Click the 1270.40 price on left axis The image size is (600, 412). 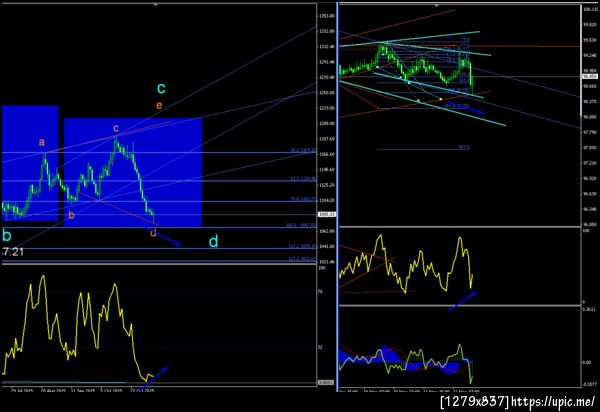327,77
